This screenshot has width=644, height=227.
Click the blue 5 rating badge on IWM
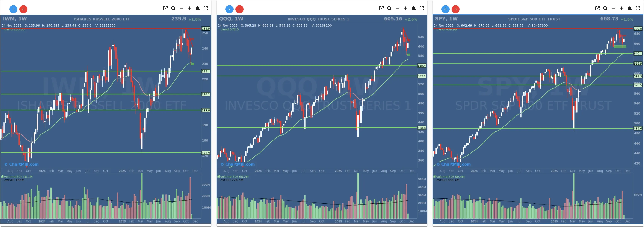13,9
